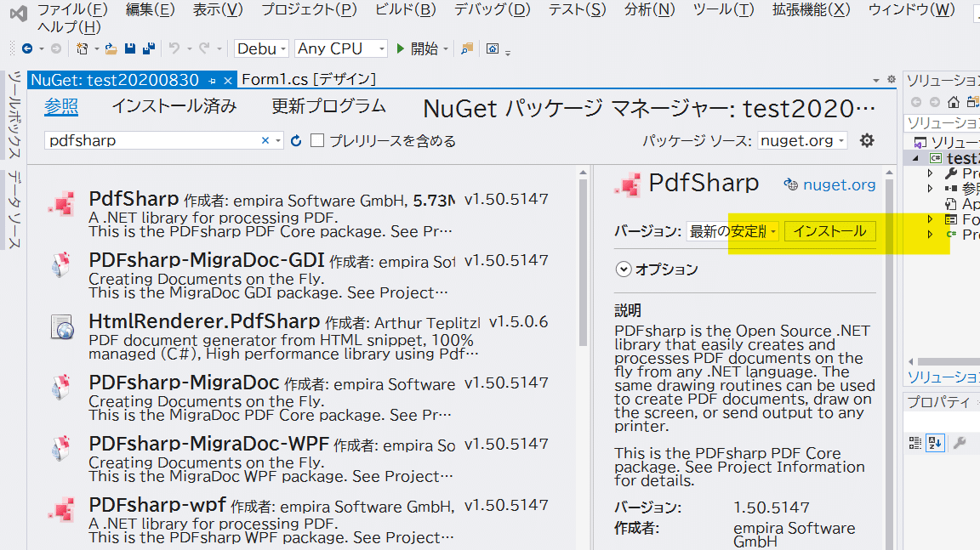Click the PdfSharp package icon in results
The width and height of the screenshot is (980, 550).
[61, 204]
